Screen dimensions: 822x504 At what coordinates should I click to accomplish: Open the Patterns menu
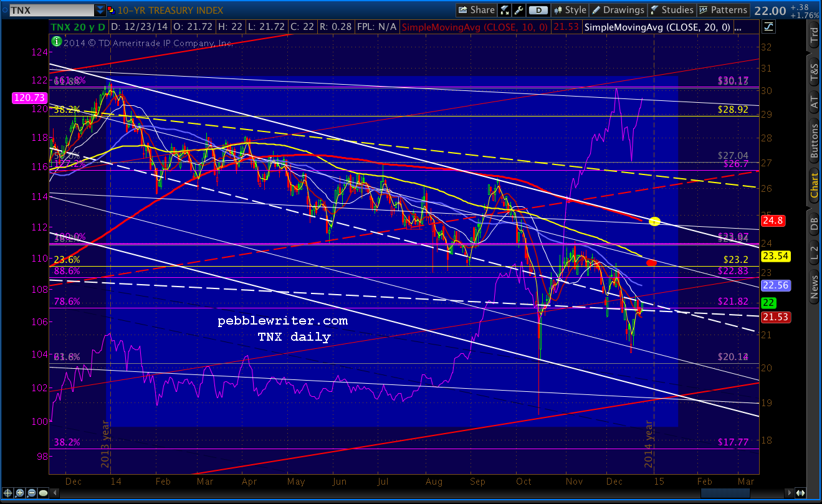(x=723, y=10)
